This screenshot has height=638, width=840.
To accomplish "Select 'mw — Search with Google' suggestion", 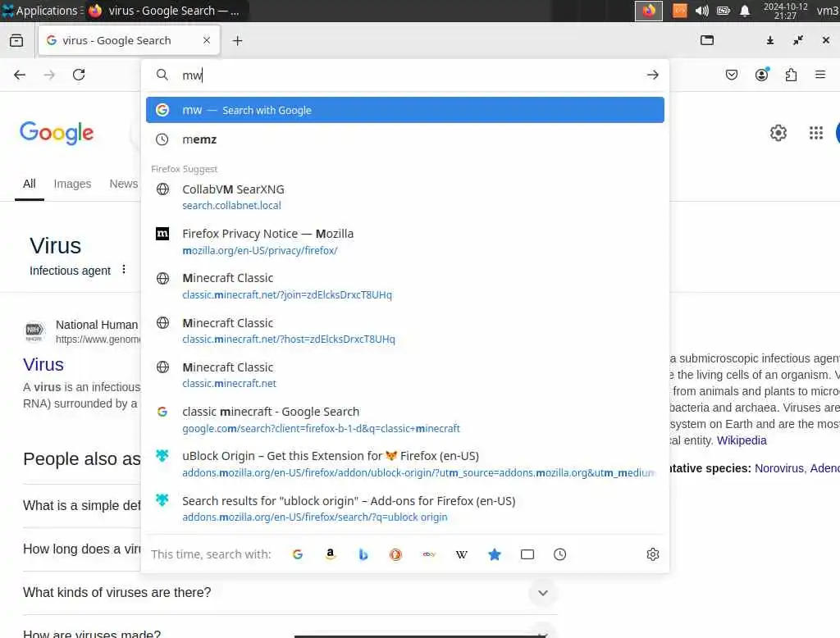I will pos(405,110).
